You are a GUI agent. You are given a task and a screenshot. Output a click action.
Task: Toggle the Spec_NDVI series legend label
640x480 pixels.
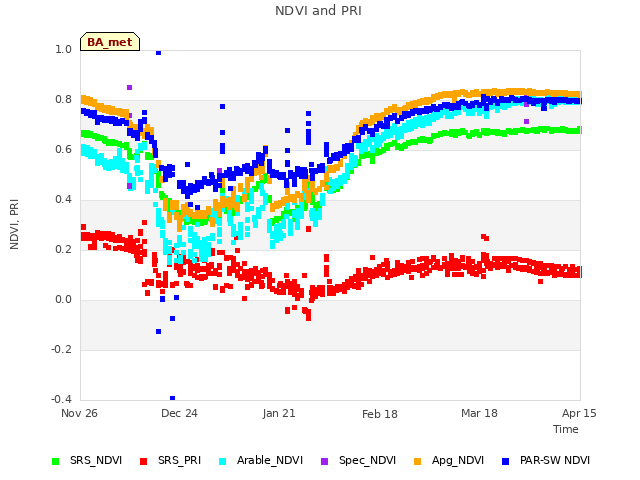(x=367, y=460)
